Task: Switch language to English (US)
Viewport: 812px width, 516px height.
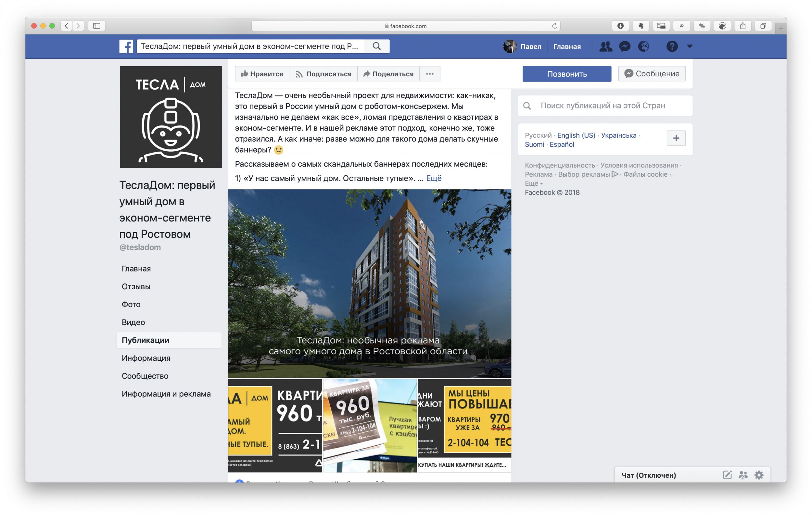Action: click(576, 135)
